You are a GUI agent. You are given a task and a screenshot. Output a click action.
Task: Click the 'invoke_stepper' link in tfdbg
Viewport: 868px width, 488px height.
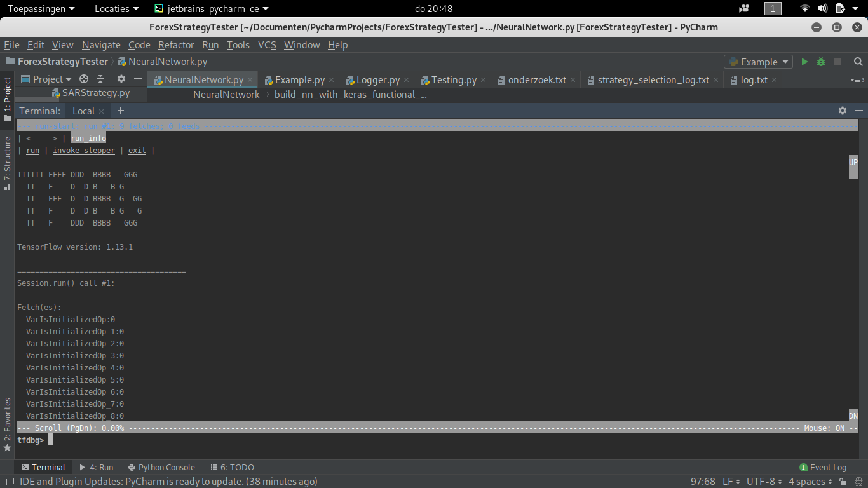(84, 151)
